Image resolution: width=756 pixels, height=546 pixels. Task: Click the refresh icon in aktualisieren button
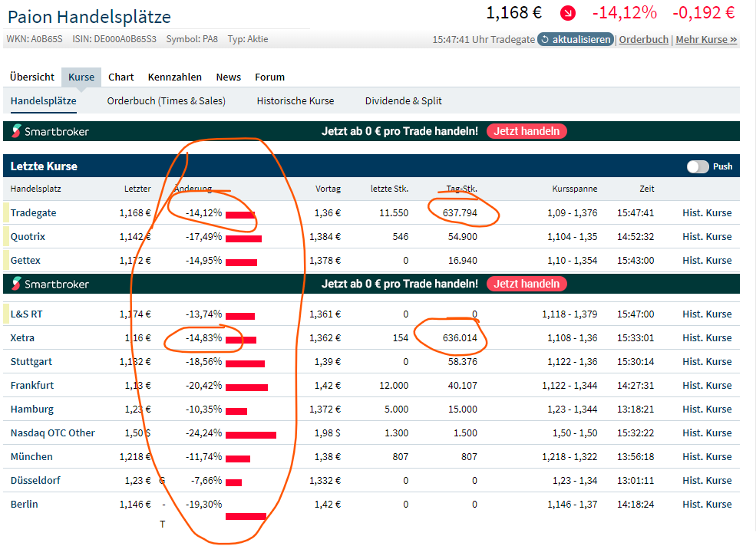[545, 40]
